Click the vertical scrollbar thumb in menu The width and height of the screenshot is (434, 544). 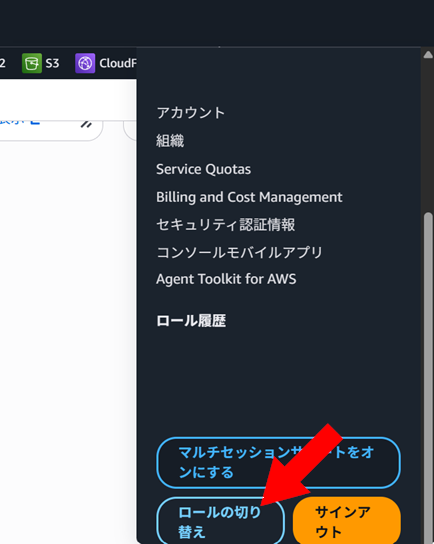coord(429,378)
